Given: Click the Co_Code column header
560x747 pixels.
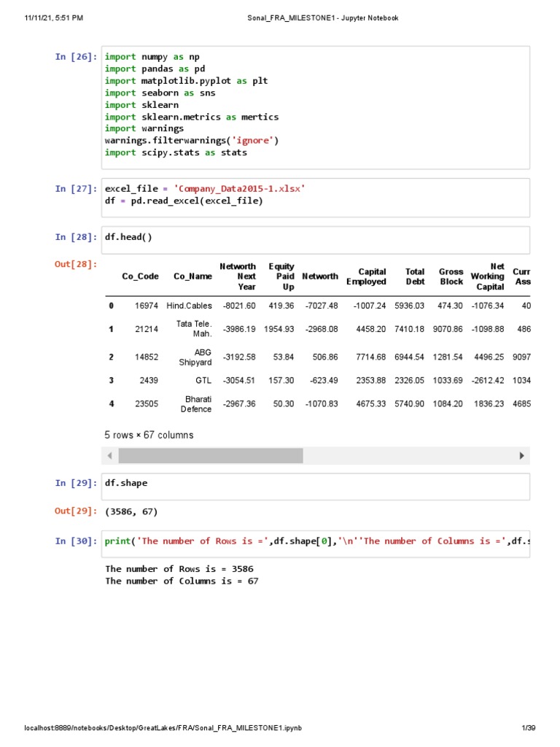Looking at the screenshot, I should tap(140, 276).
